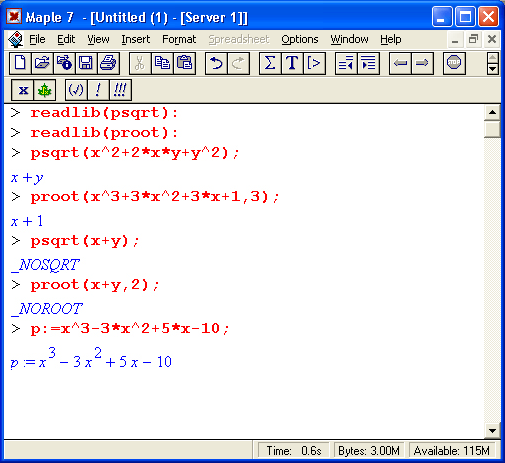505x463 pixels.
Task: Paste clipboard with the Paste icon
Action: point(184,63)
